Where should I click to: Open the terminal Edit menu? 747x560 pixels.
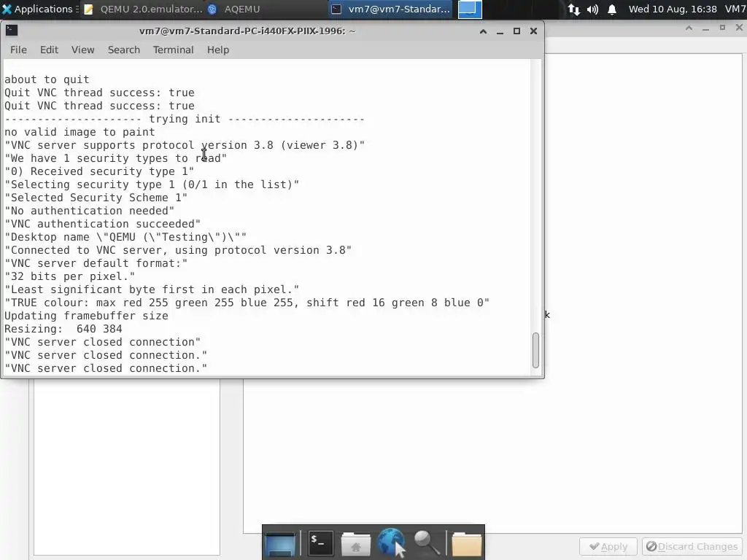pyautogui.click(x=49, y=50)
